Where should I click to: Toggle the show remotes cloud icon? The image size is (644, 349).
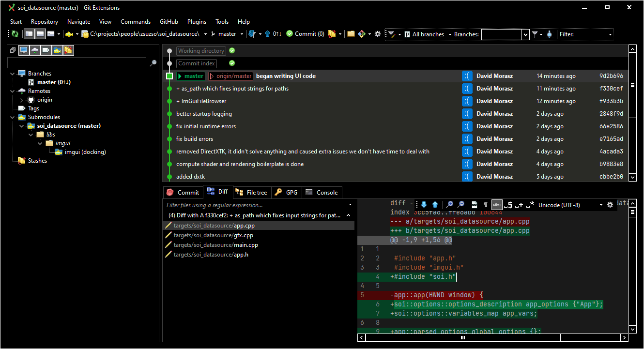click(x=35, y=50)
